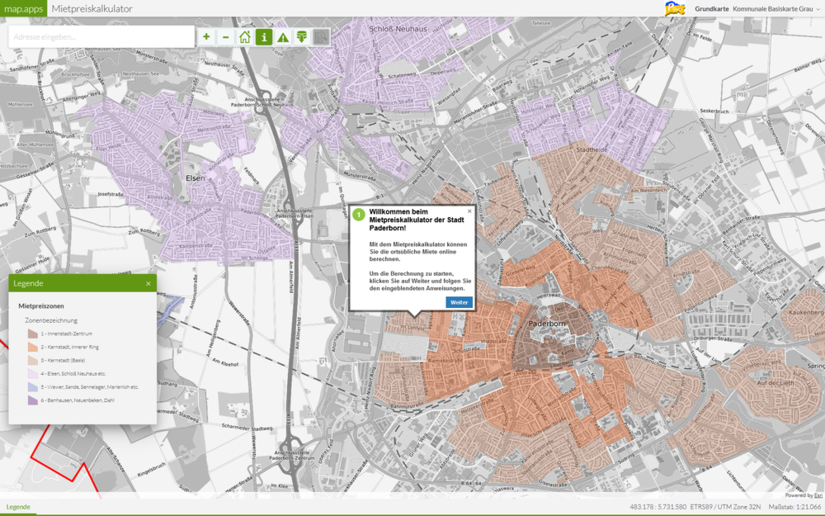Image resolution: width=825 pixels, height=516 pixels.
Task: Click the Innenstadt-Zentrum legend color swatch
Action: click(33, 333)
